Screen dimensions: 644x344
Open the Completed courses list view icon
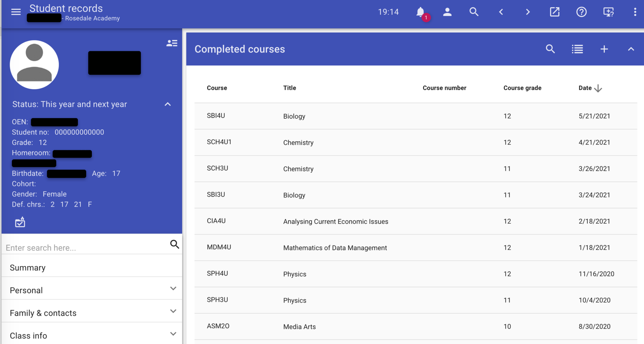click(x=577, y=49)
